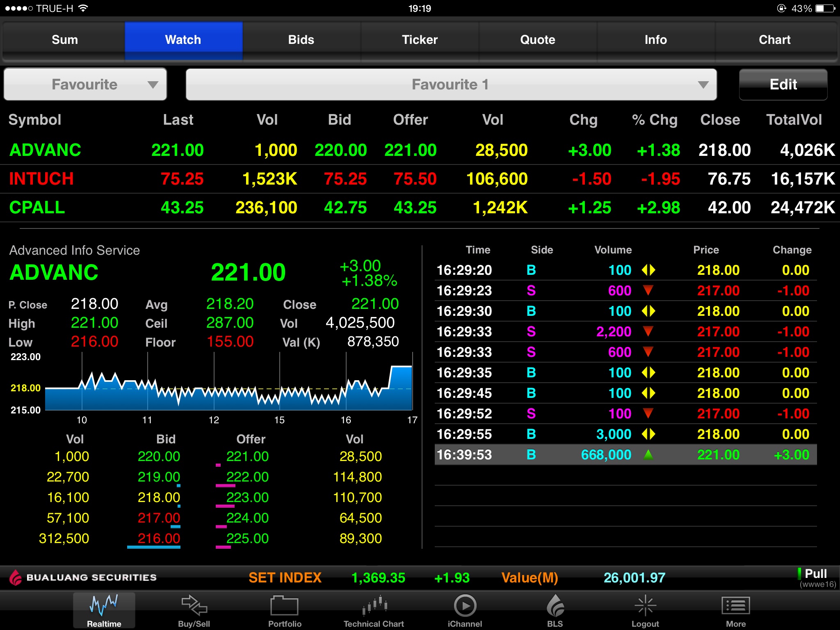Tap the battery status icon
Viewport: 840px width, 630px height.
(825, 8)
